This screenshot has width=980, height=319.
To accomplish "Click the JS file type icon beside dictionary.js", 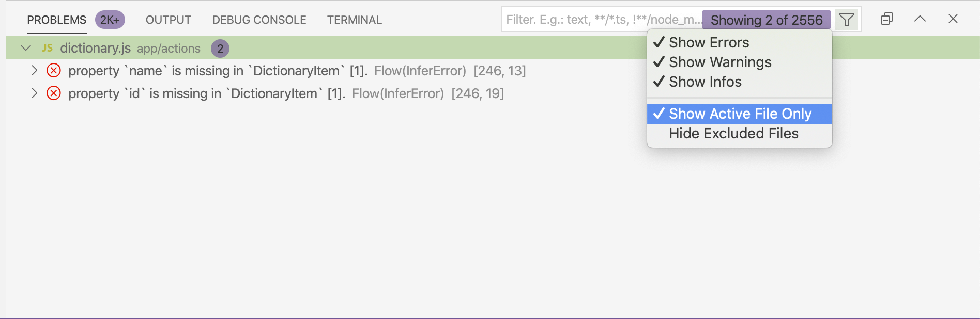I will (47, 48).
